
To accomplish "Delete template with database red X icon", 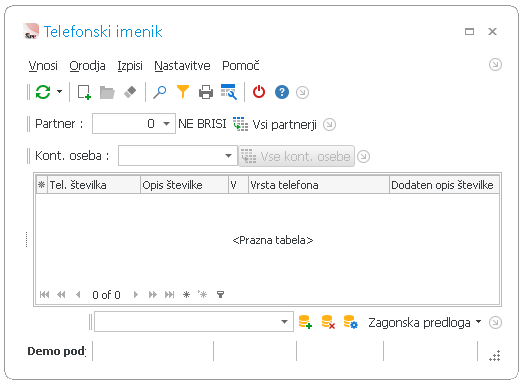I will coord(328,322).
